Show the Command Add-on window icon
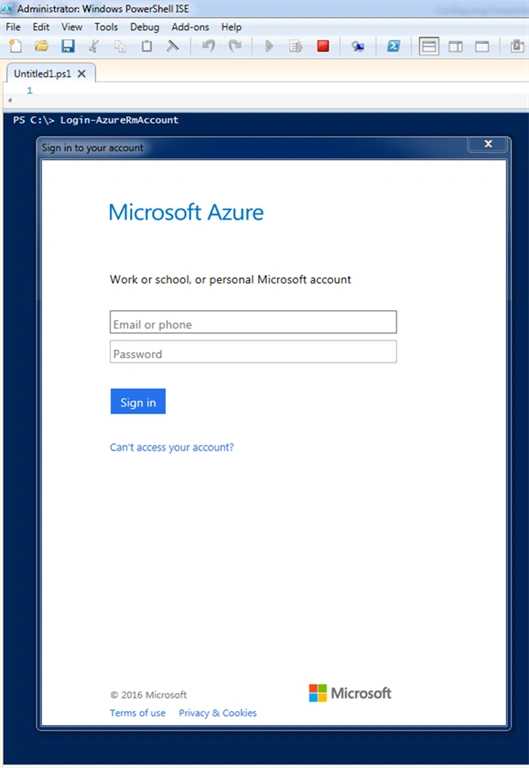The image size is (529, 768). [x=517, y=47]
